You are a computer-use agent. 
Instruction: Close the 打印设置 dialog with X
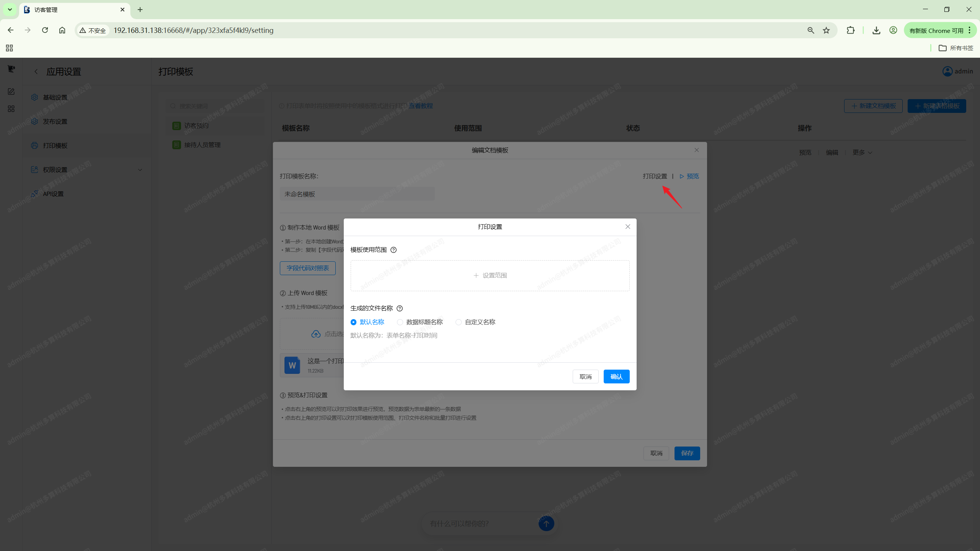coord(628,227)
